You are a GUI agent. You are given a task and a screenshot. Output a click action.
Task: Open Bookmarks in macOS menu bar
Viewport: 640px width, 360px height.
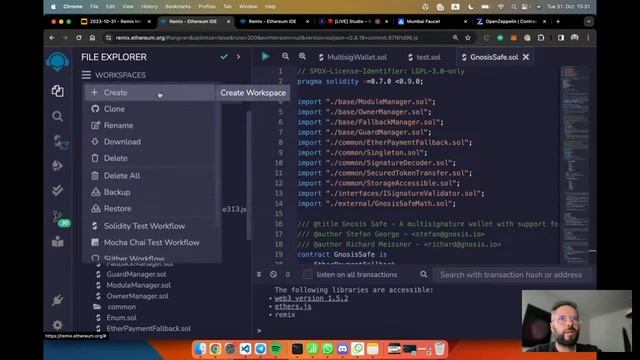pyautogui.click(x=178, y=7)
